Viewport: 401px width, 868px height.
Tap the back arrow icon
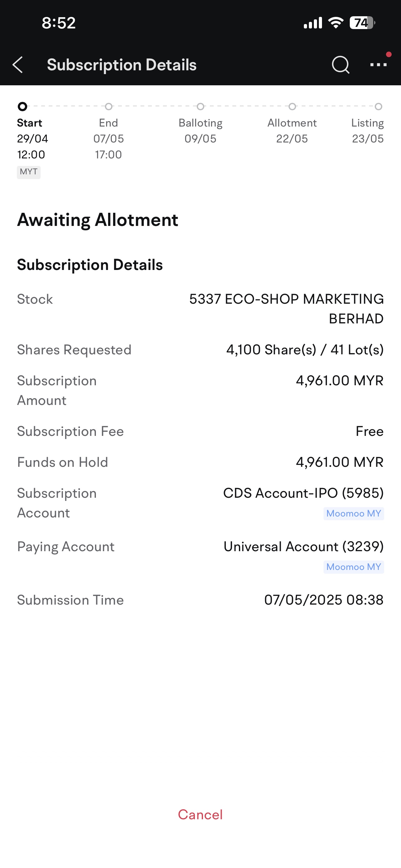pos(17,65)
